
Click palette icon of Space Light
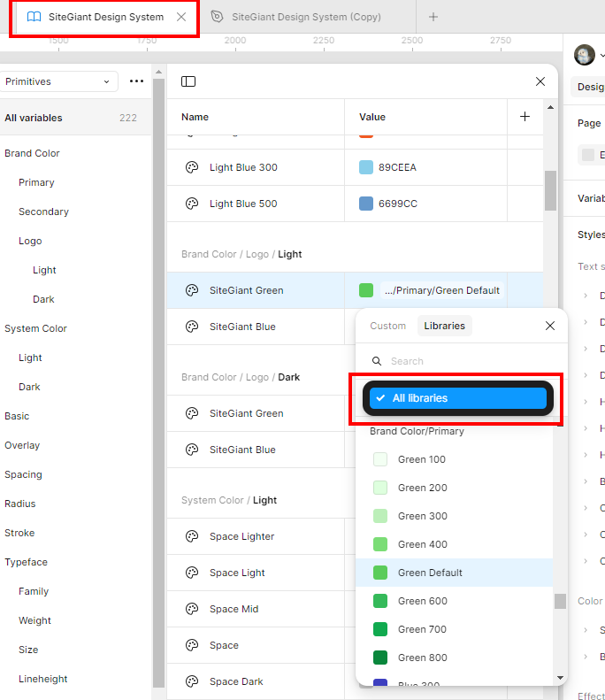click(192, 573)
